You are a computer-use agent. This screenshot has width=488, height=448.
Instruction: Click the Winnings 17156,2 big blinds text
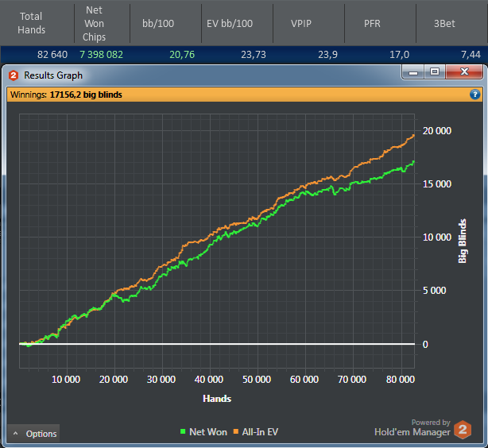pyautogui.click(x=66, y=95)
